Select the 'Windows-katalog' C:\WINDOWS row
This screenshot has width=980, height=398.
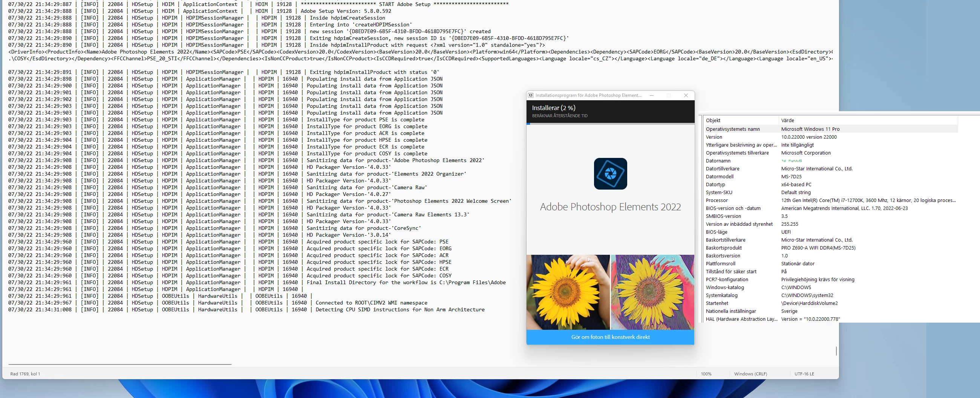(830, 287)
